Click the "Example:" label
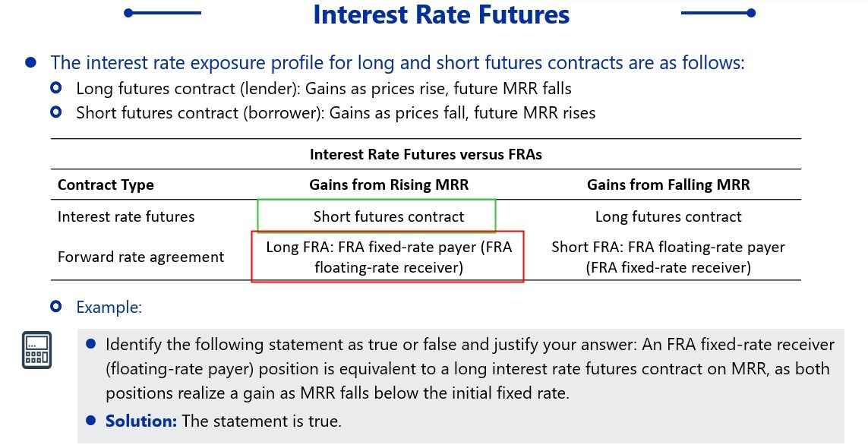 tap(109, 308)
